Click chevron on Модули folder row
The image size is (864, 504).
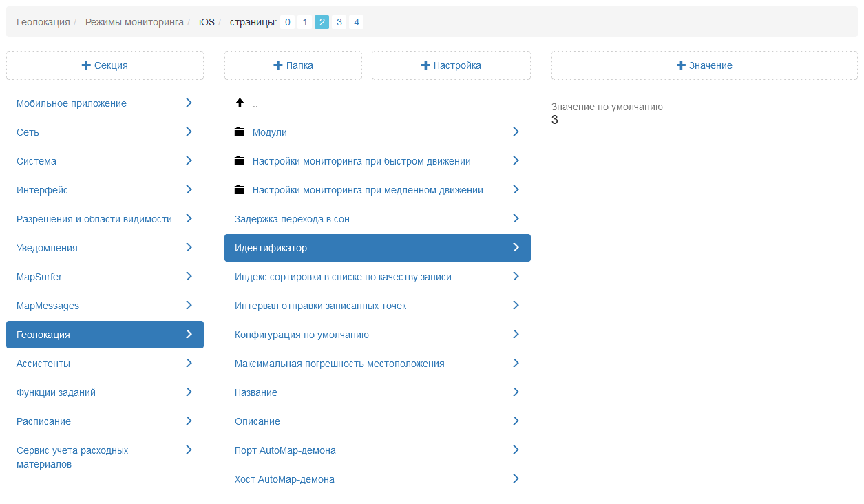pyautogui.click(x=516, y=132)
